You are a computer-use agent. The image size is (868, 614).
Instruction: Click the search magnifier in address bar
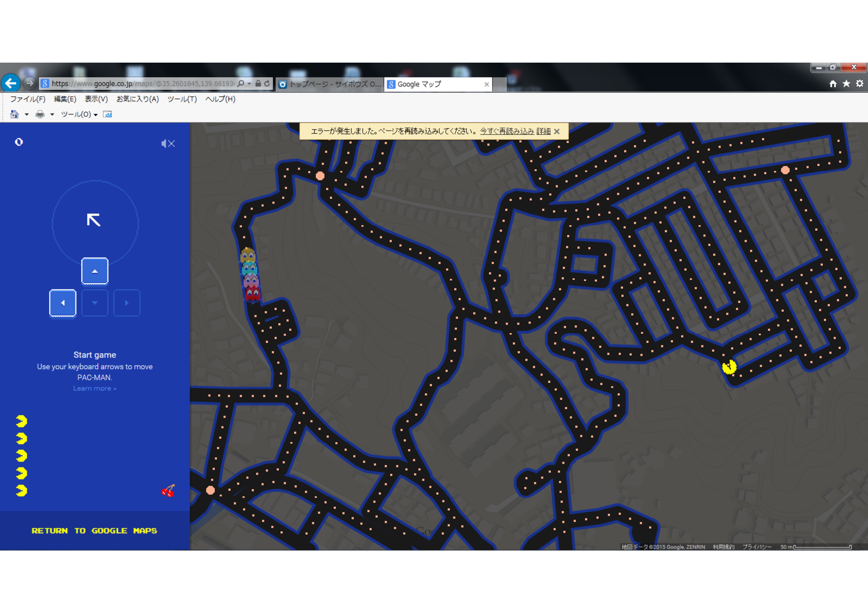click(x=241, y=83)
